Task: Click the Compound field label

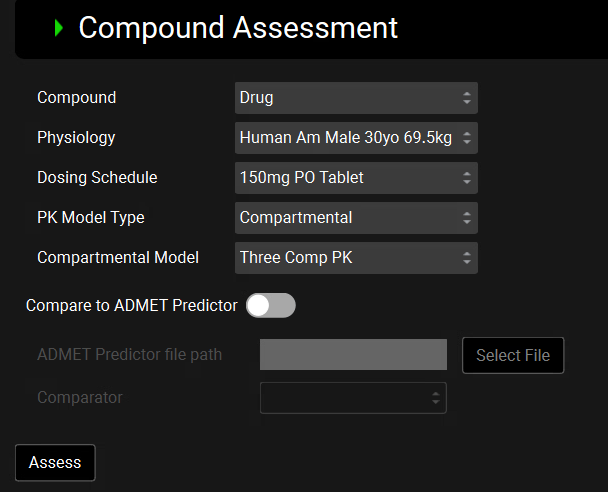Action: click(x=76, y=98)
